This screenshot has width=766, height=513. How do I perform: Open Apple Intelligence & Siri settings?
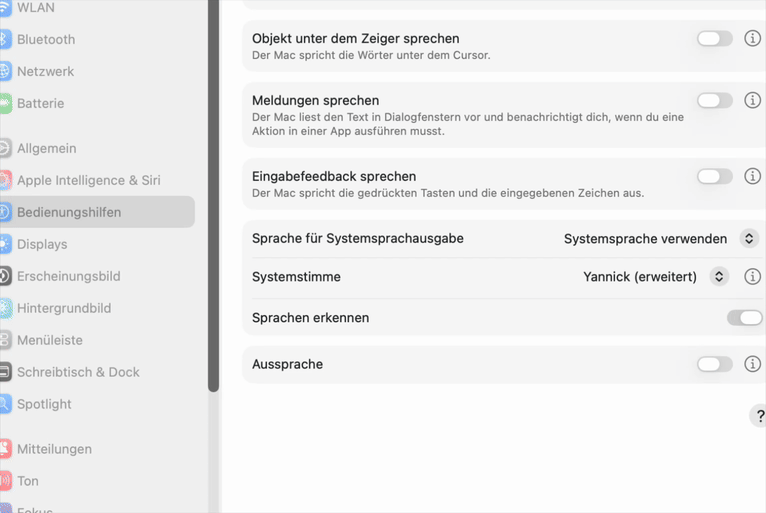(88, 180)
